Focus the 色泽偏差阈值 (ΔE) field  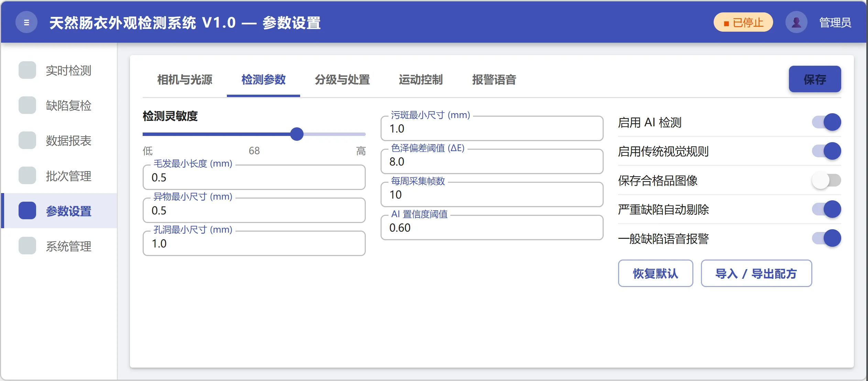pyautogui.click(x=492, y=161)
